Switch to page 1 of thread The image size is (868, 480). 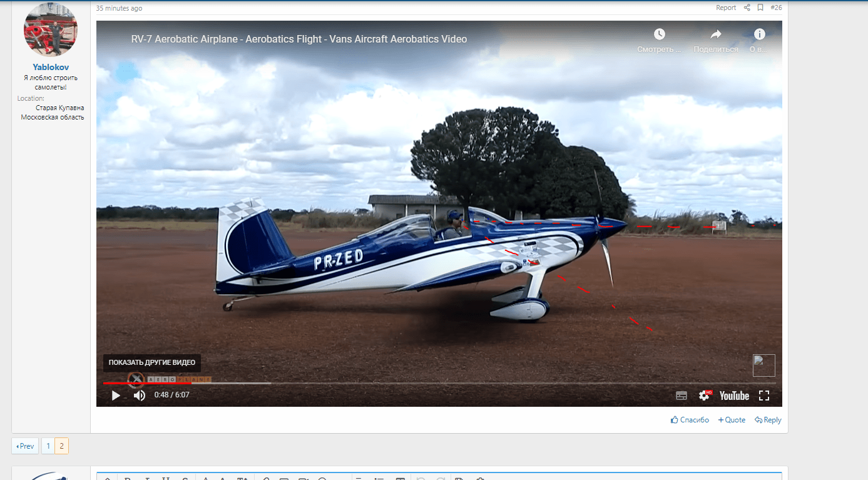48,446
